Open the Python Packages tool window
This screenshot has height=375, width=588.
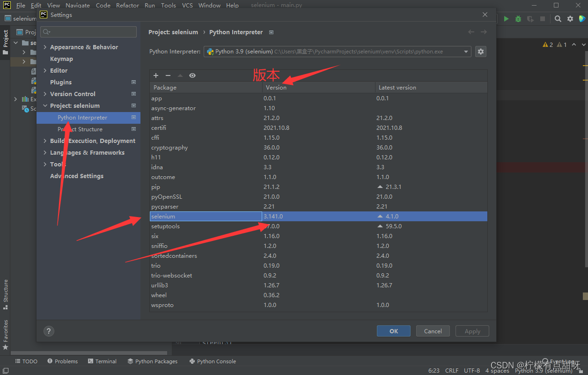coord(152,361)
